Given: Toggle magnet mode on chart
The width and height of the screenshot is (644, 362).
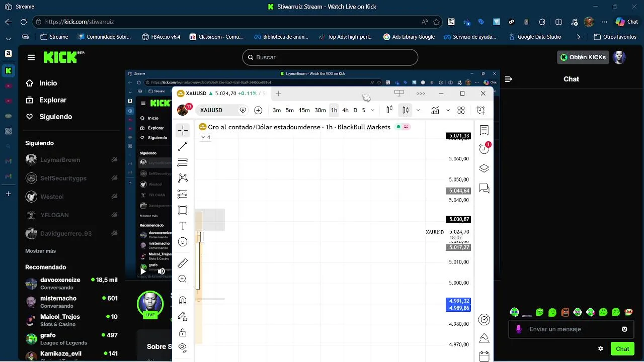Looking at the screenshot, I should click(x=183, y=300).
